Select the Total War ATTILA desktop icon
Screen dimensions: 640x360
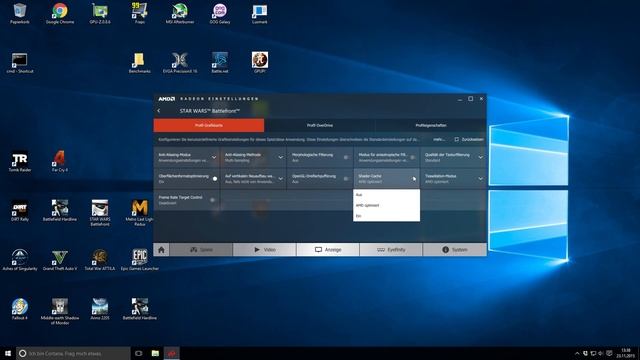coord(100,260)
